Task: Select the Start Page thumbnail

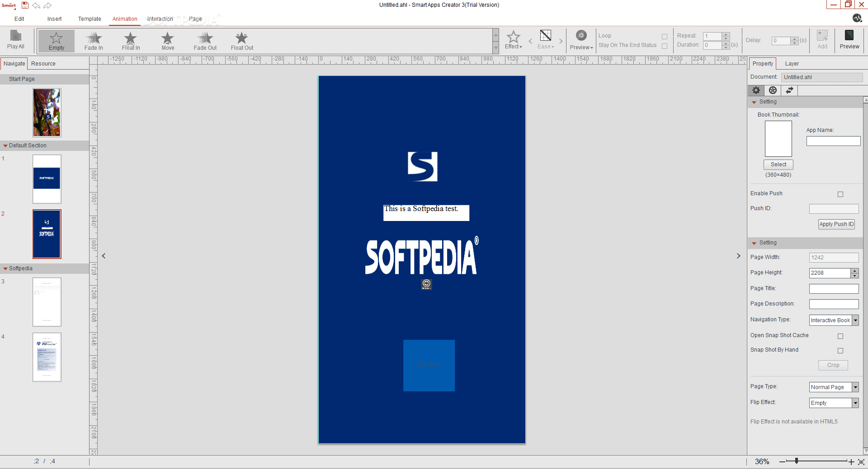Action: tap(47, 113)
